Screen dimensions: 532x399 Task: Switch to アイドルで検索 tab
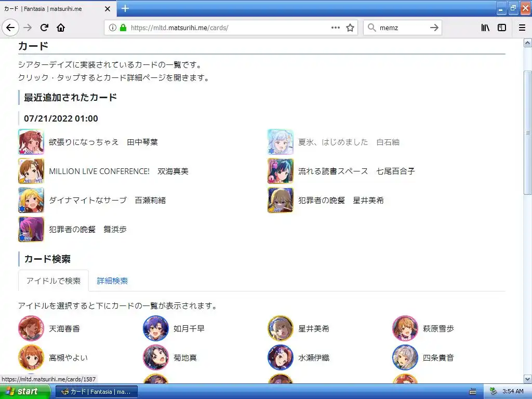pyautogui.click(x=54, y=281)
